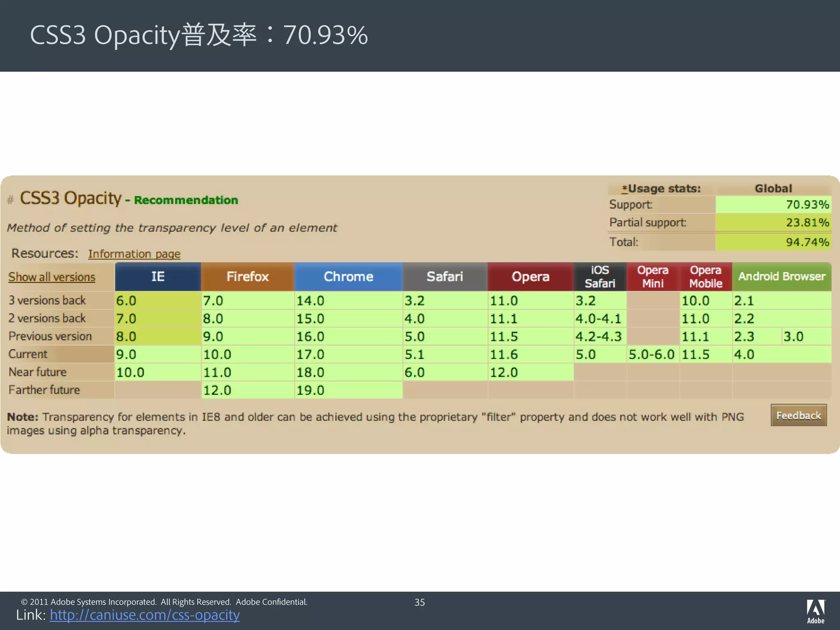Click the Support 70.93% green cell
The image size is (840, 630).
[x=773, y=204]
